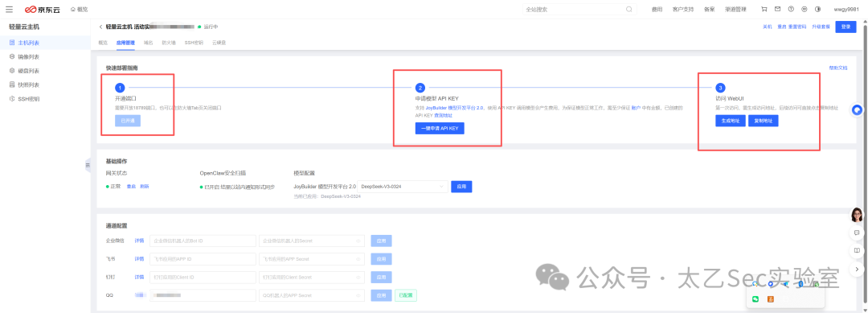Click 应用 button beside model dropdown
868x313 pixels.
click(461, 187)
